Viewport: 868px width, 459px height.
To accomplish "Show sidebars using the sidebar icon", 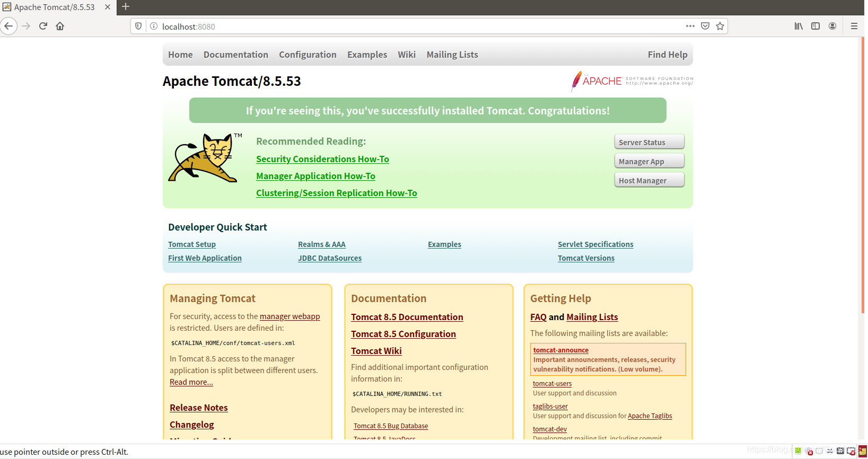I will [x=816, y=26].
